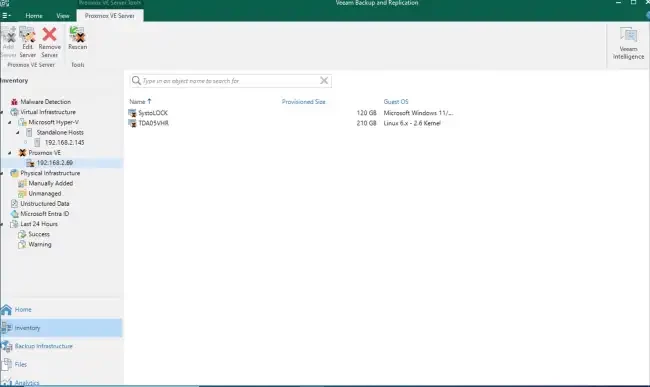Collapse the Standalone Hosts tree node
Image resolution: width=650 pixels, height=387 pixels.
(18, 133)
